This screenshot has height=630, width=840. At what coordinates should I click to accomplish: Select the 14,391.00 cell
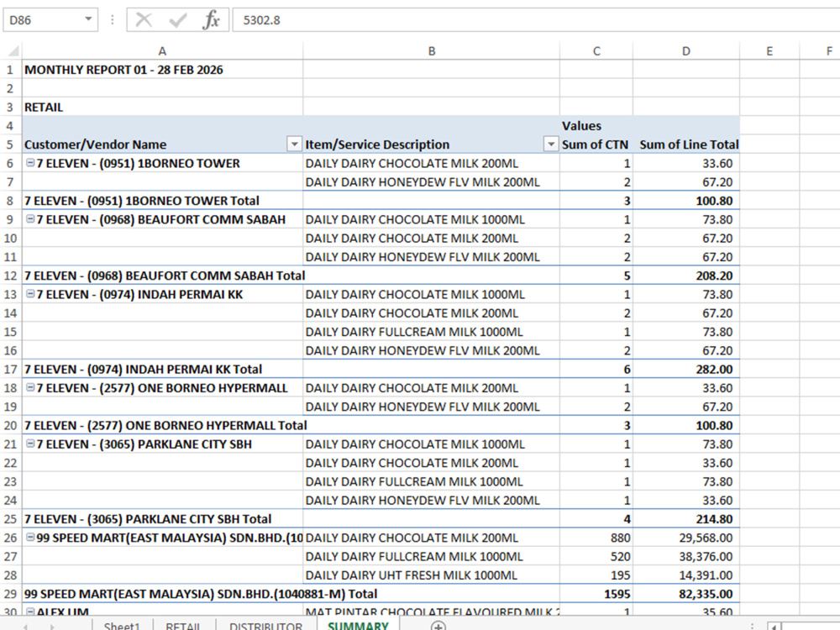click(686, 575)
